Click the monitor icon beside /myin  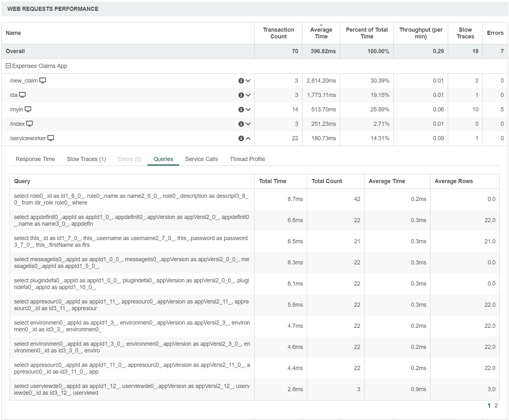point(28,109)
